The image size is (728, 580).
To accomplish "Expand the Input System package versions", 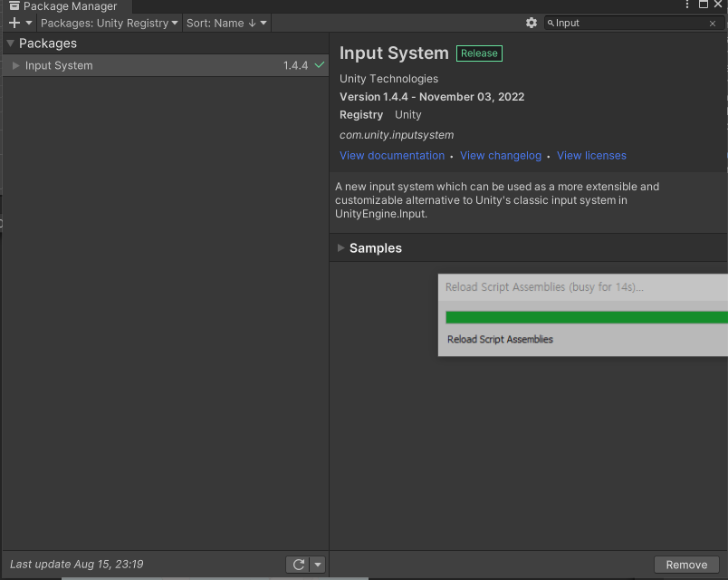I will coord(15,65).
